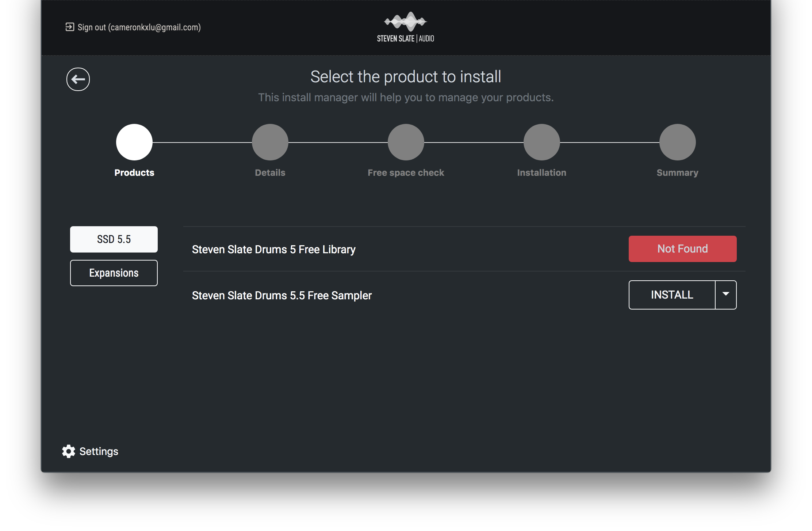The height and width of the screenshot is (531, 812).
Task: Click the Not Found button for Free Library
Action: click(682, 249)
